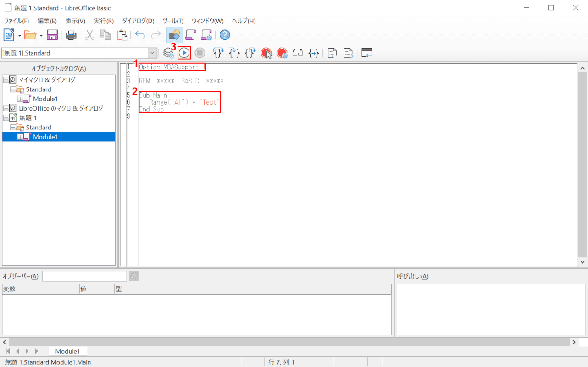The image size is (588, 367).
Task: Toggle a breakpoint with the red circle icon
Action: pos(266,53)
